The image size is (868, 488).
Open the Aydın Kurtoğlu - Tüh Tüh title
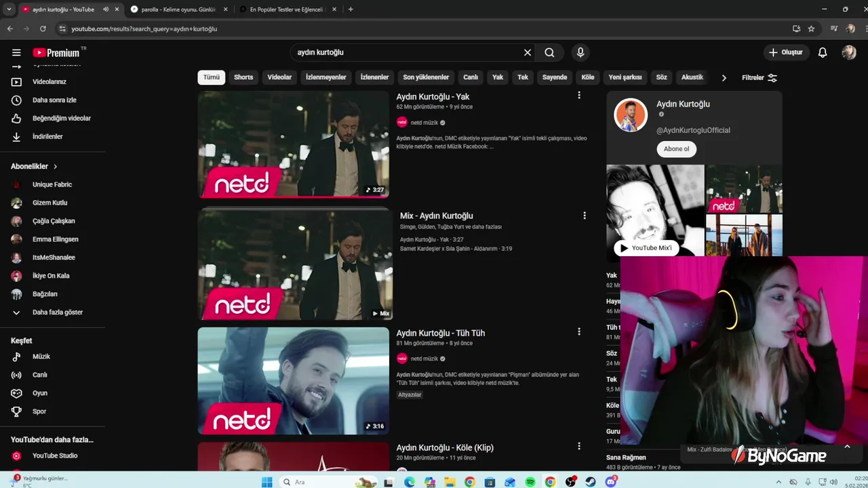441,333
